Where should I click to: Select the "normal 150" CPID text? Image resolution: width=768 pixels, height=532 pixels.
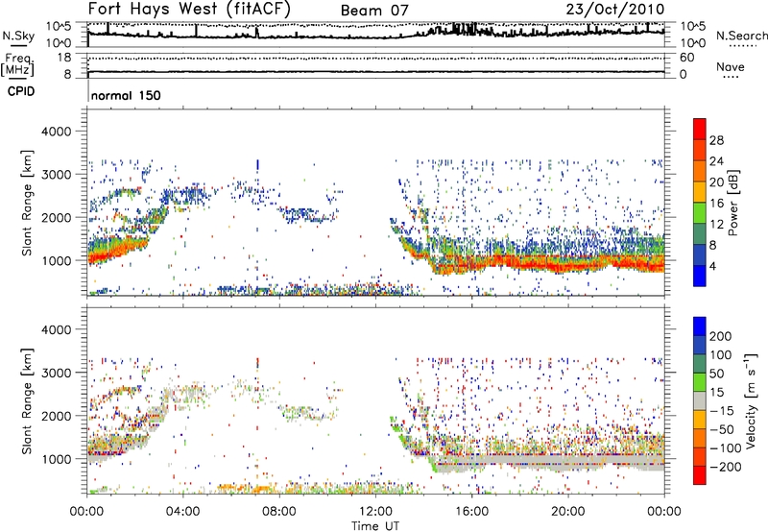126,95
